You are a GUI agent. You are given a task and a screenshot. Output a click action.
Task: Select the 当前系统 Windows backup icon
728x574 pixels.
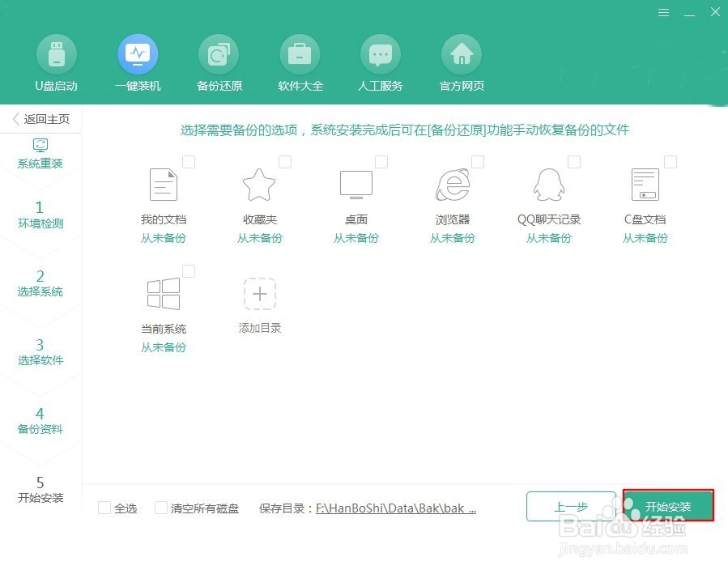pyautogui.click(x=163, y=293)
